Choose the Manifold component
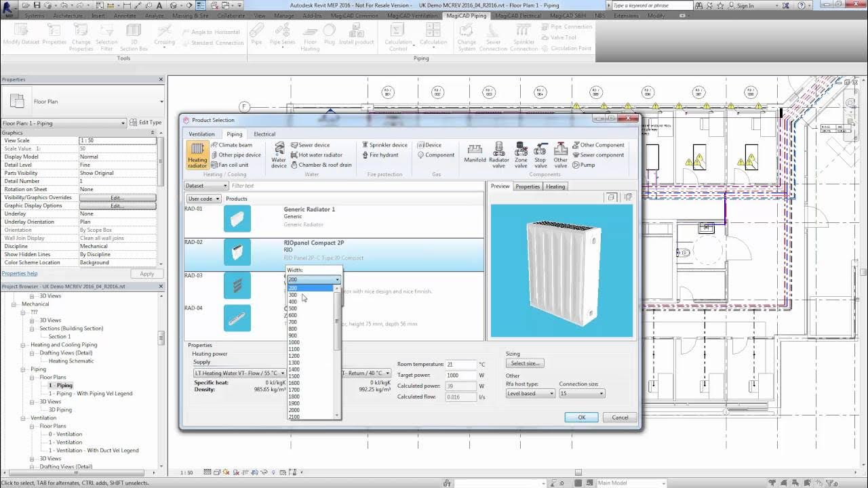Screen dimensions: 868x488 point(475,153)
